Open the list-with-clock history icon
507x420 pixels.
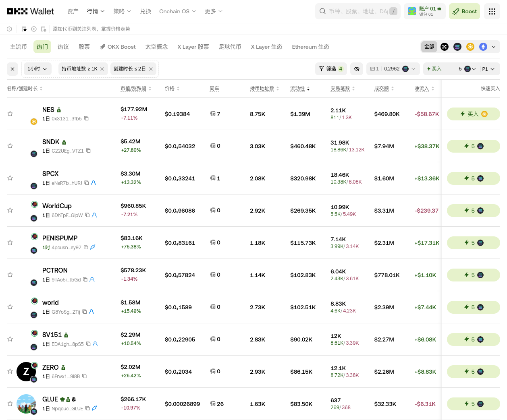tap(44, 29)
